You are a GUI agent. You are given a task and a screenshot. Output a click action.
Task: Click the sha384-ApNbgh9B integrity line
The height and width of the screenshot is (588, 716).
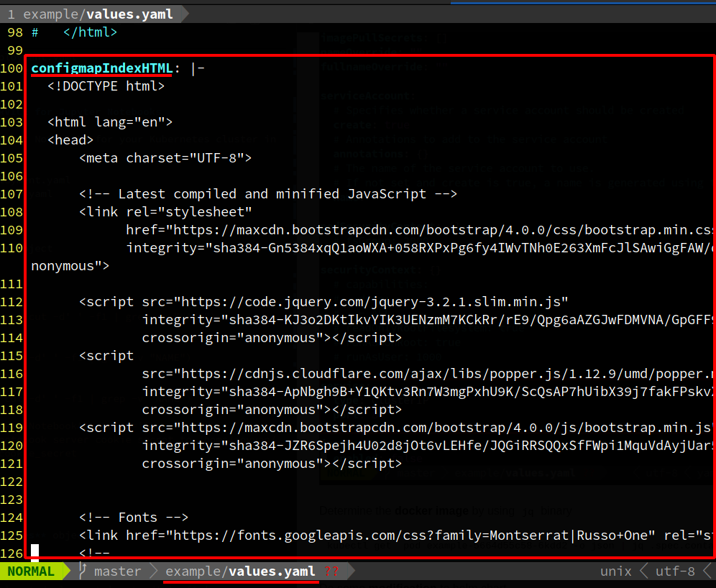[428, 392]
